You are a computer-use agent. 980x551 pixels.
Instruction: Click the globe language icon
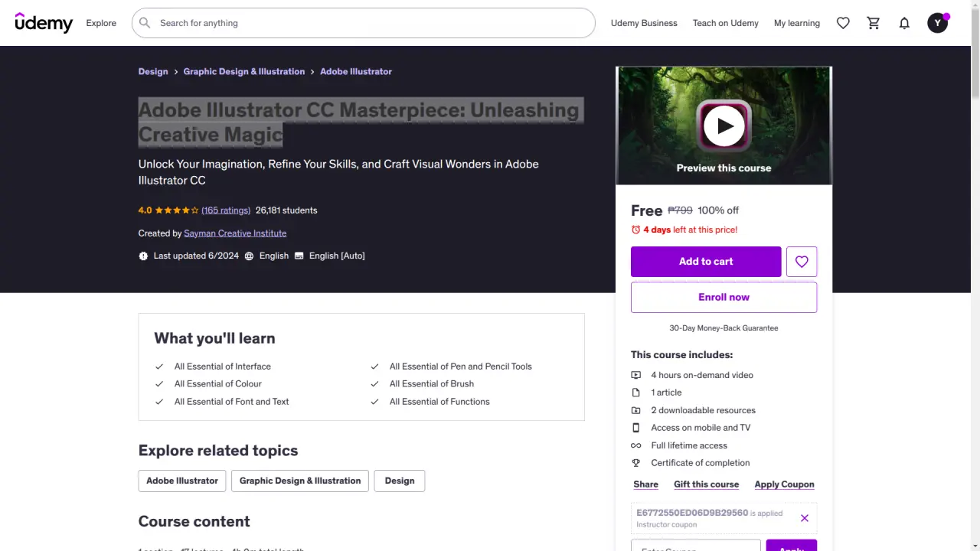249,256
